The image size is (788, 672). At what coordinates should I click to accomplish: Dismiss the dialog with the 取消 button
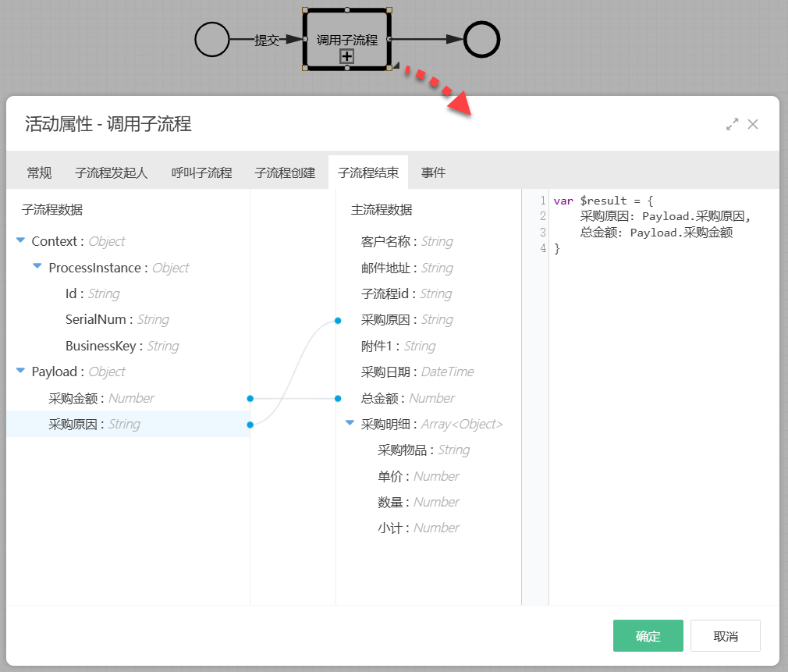pyautogui.click(x=726, y=635)
